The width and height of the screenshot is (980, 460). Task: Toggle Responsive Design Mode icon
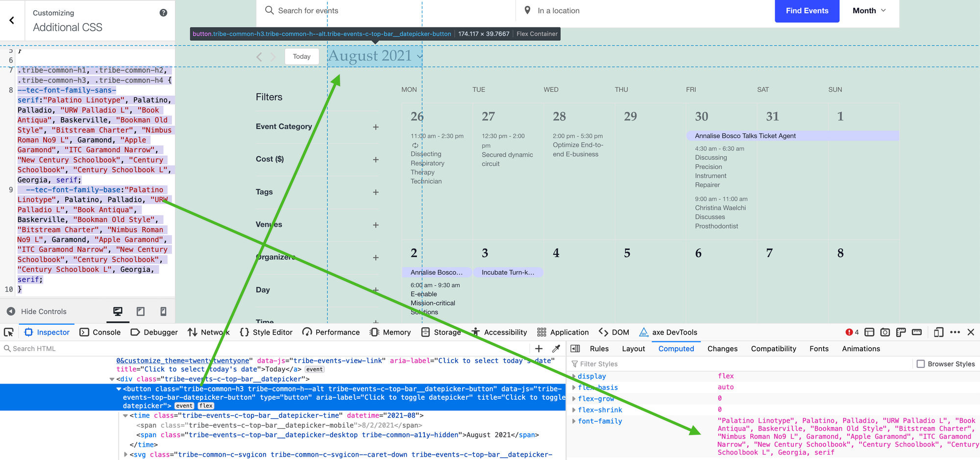[938, 332]
